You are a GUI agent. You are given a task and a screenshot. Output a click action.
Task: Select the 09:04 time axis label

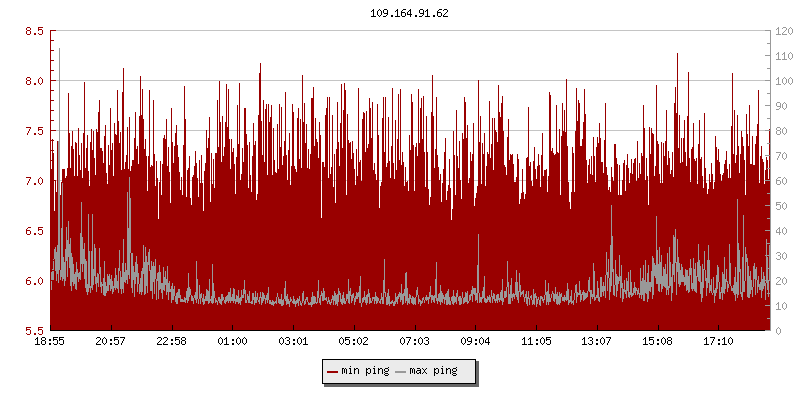point(476,342)
